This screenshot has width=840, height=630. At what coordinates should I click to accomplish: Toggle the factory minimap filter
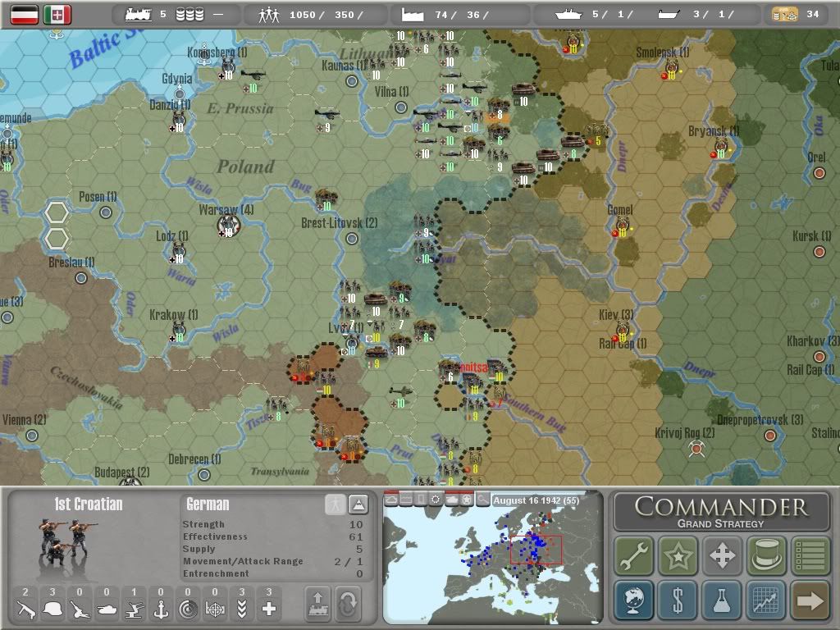[x=406, y=500]
